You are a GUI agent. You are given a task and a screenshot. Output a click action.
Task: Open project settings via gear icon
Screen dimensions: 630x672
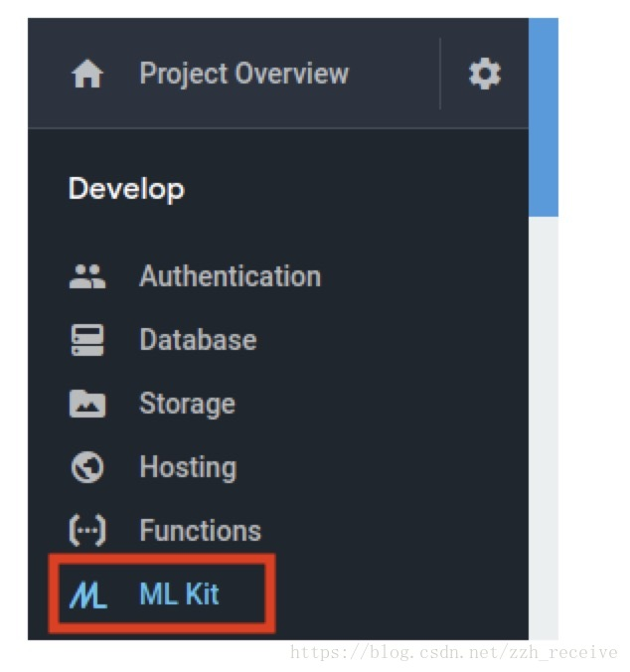pyautogui.click(x=484, y=74)
